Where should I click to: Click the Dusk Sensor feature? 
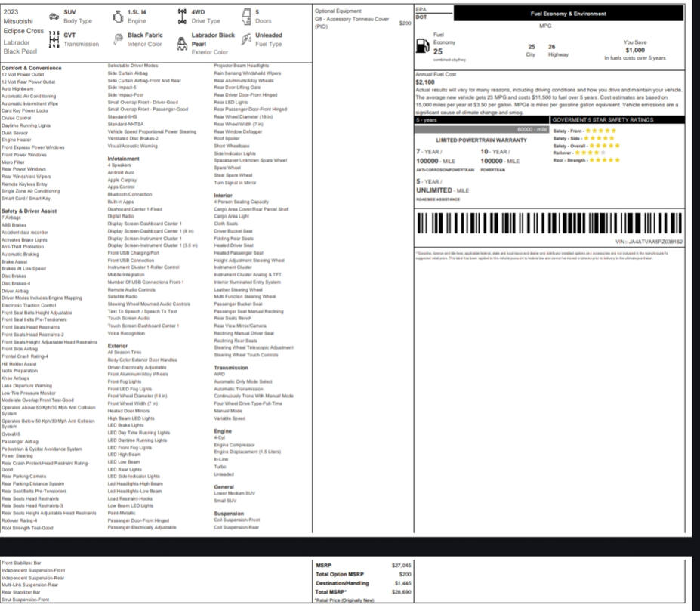pyautogui.click(x=15, y=133)
